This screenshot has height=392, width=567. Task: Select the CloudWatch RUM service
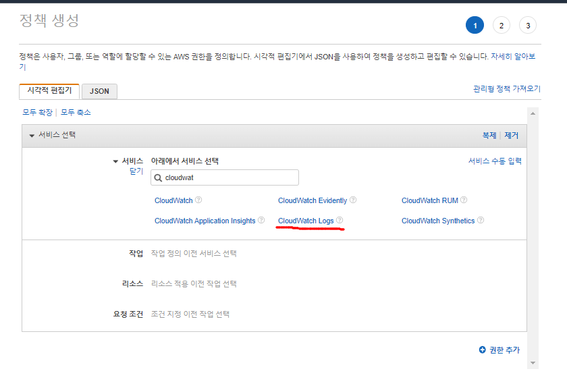tap(429, 200)
